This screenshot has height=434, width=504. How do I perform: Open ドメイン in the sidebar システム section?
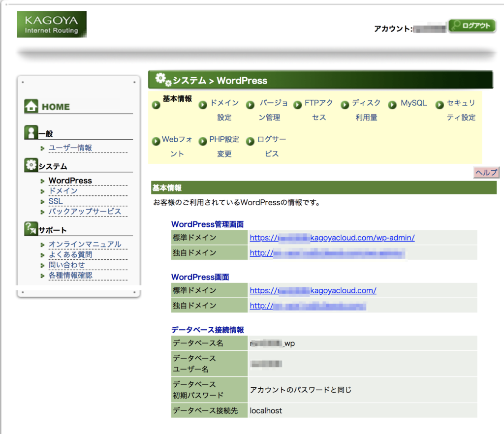pos(63,191)
